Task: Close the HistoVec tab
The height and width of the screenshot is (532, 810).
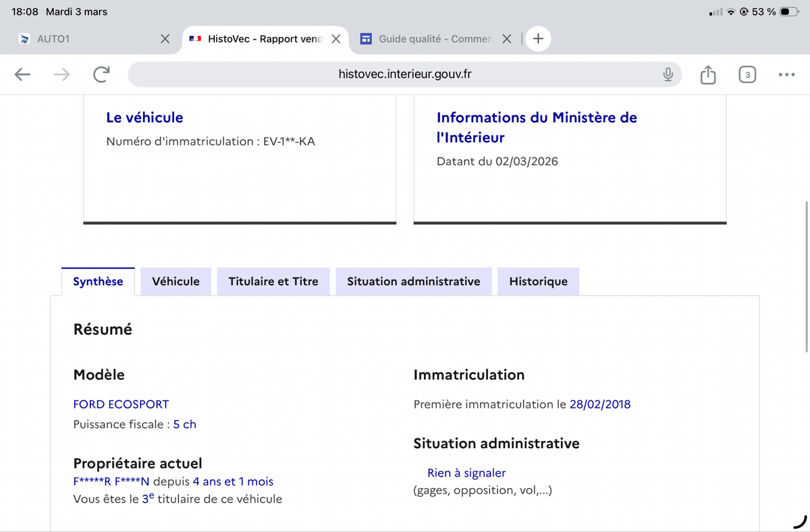Action: [x=335, y=39]
